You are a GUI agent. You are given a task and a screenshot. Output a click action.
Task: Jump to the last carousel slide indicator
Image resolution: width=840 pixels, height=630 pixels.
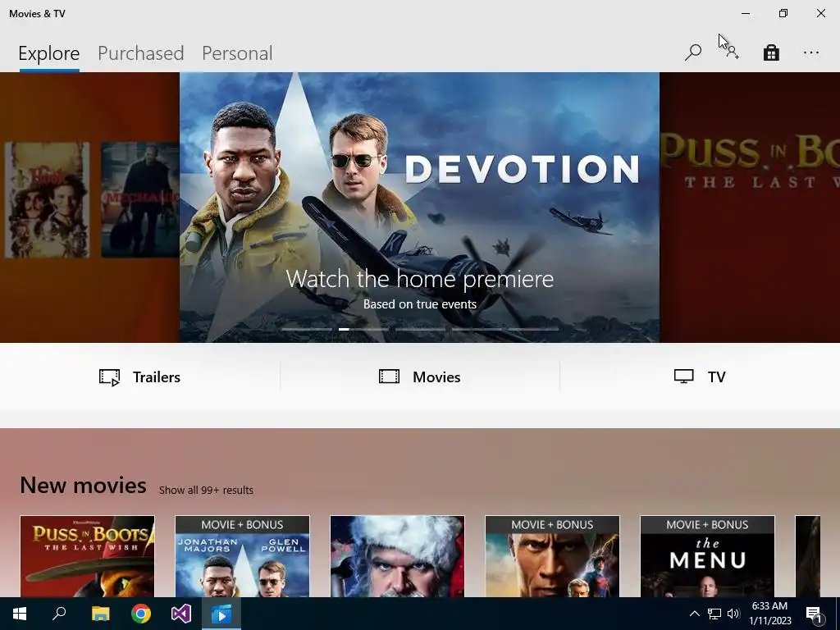533,329
